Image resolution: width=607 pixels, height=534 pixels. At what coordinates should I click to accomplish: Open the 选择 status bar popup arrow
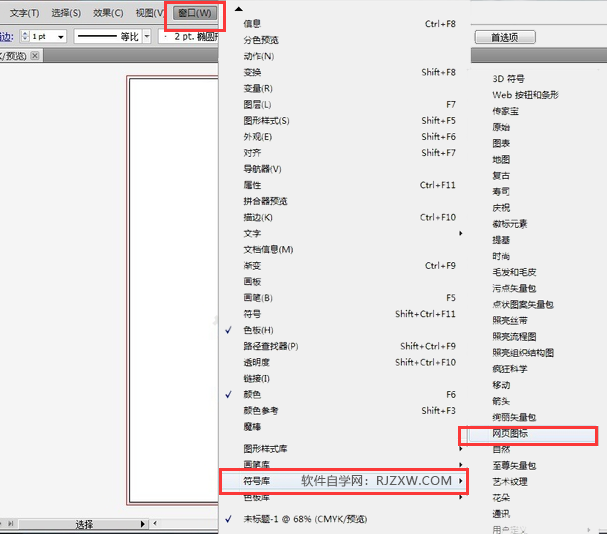click(x=142, y=524)
